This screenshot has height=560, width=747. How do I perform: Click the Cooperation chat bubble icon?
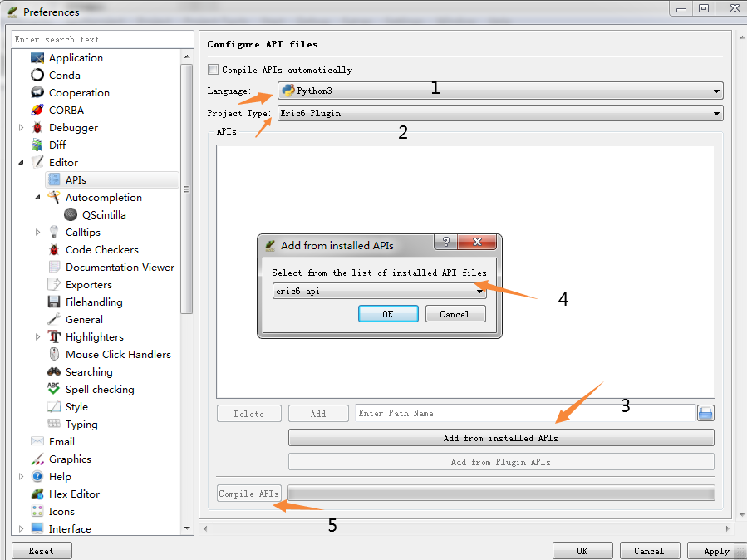point(37,92)
